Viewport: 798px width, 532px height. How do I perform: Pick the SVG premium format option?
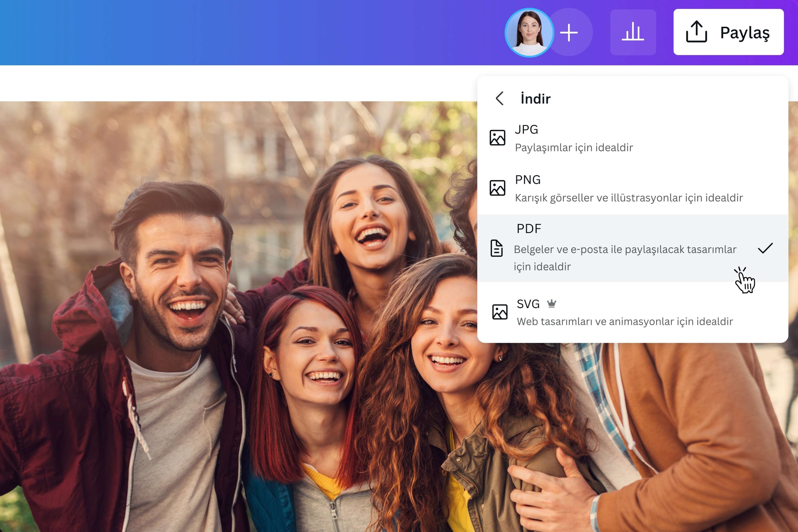tap(632, 312)
